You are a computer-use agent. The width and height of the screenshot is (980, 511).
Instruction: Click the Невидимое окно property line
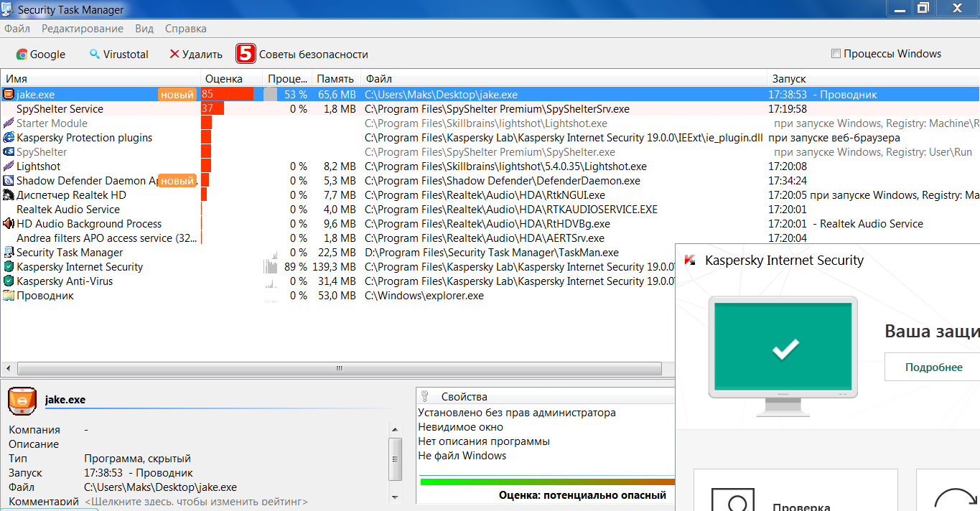point(460,427)
